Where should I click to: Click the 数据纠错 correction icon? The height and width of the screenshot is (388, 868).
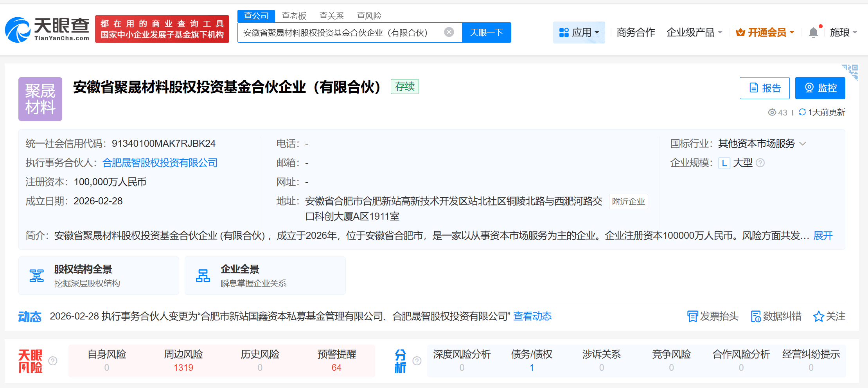(757, 316)
